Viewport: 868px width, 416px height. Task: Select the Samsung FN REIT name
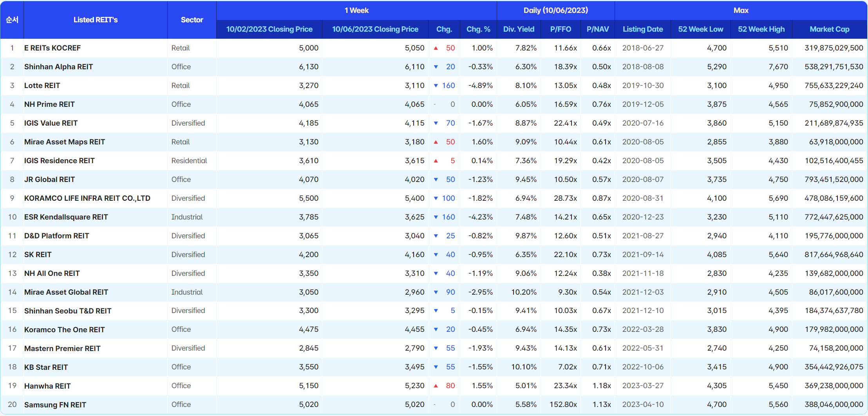pyautogui.click(x=55, y=405)
